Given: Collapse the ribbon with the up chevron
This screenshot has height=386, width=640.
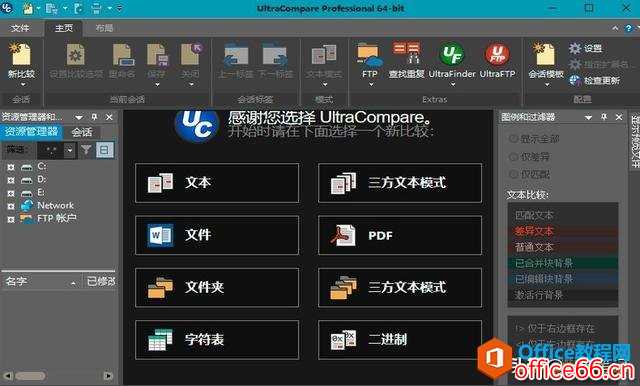Looking at the screenshot, I should coord(615,28).
